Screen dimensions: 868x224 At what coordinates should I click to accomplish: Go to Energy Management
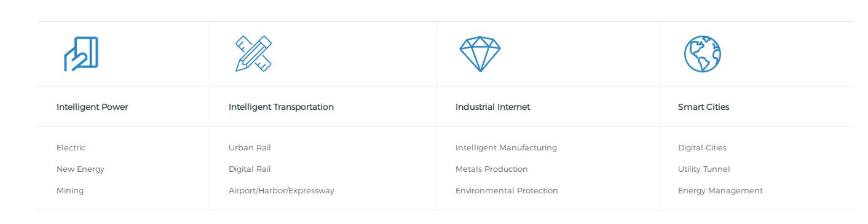[x=720, y=191]
